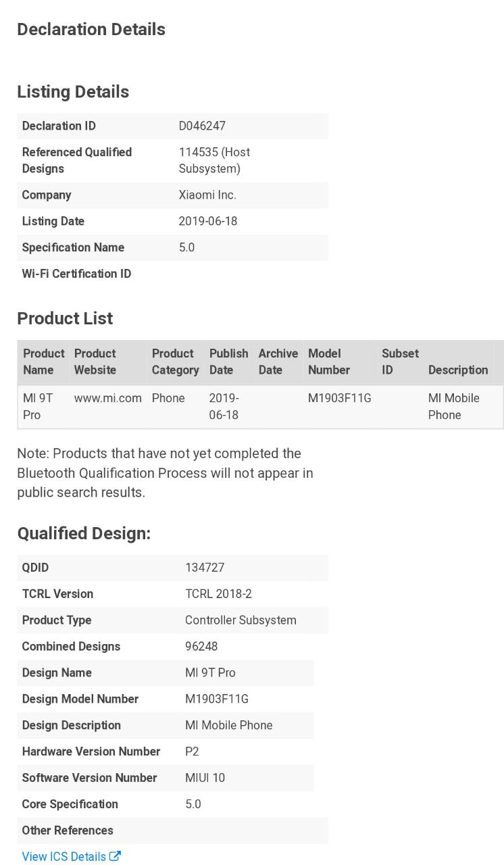Click the Publish Date column header
Image resolution: width=504 pixels, height=865 pixels.
[228, 362]
